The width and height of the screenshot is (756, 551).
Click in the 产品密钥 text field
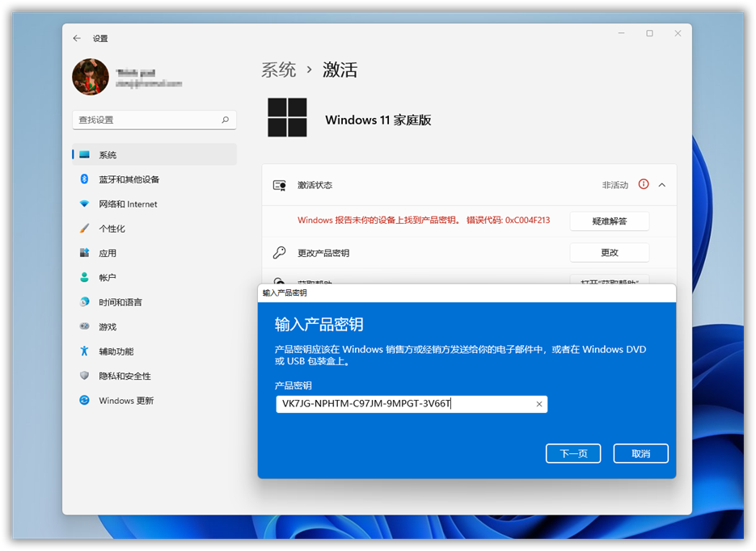[x=412, y=404]
